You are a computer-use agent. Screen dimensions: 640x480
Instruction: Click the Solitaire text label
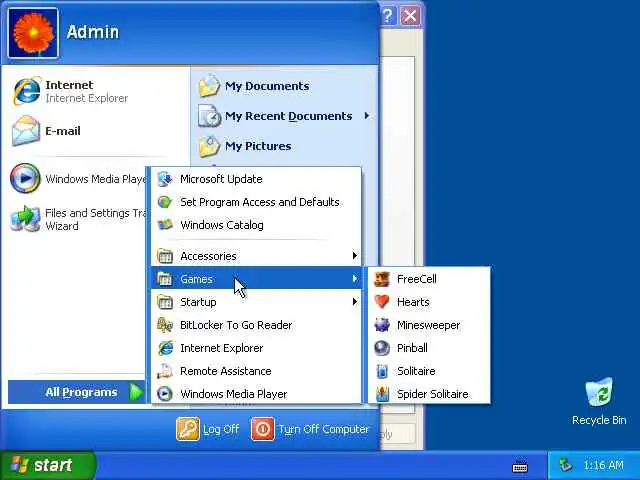point(416,371)
